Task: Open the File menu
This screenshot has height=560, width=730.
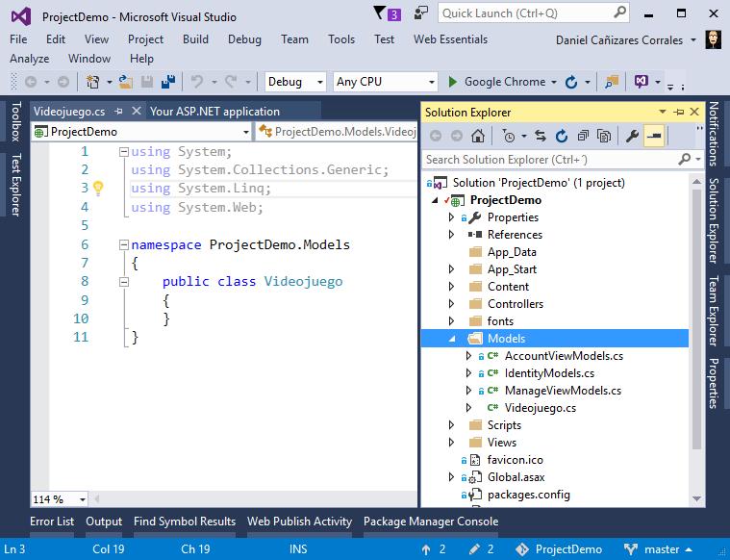Action: coord(18,39)
